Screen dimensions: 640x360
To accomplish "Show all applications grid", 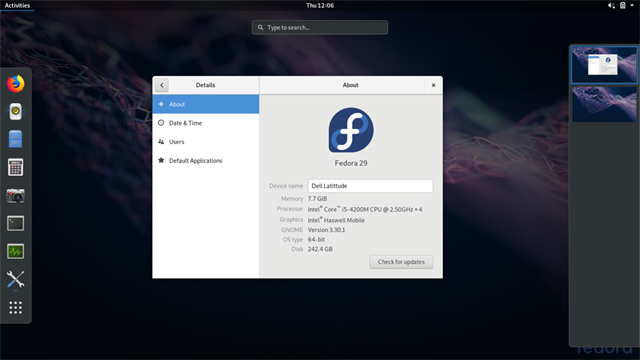I will pos(16,307).
